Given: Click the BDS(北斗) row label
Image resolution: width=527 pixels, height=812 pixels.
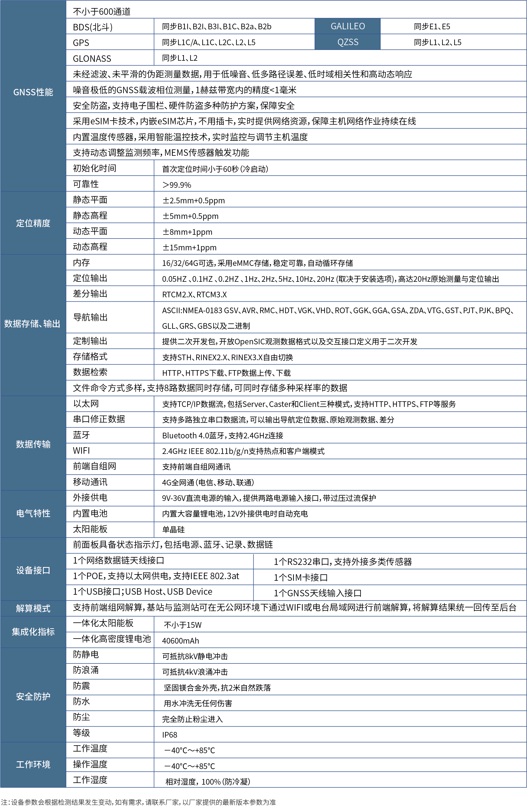Looking at the screenshot, I should 92,27.
